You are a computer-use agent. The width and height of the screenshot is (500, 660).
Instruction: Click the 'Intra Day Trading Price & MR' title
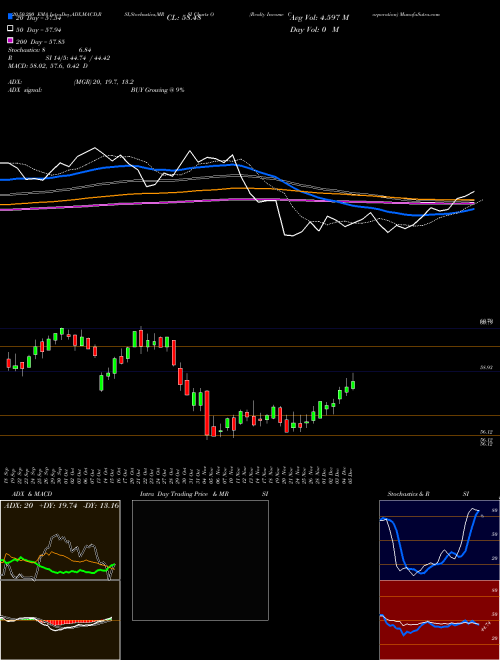pos(184,494)
